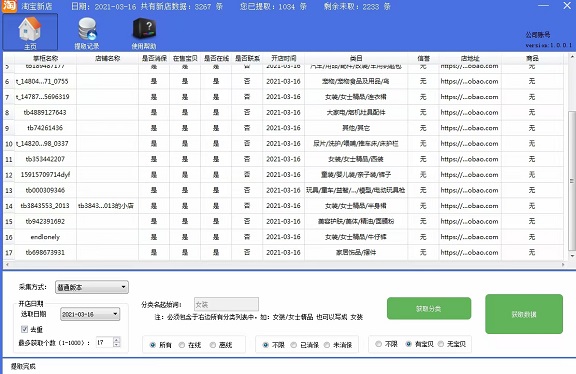Select the cell 15915709714dyf
This screenshot has width=576, height=374.
click(x=45, y=175)
